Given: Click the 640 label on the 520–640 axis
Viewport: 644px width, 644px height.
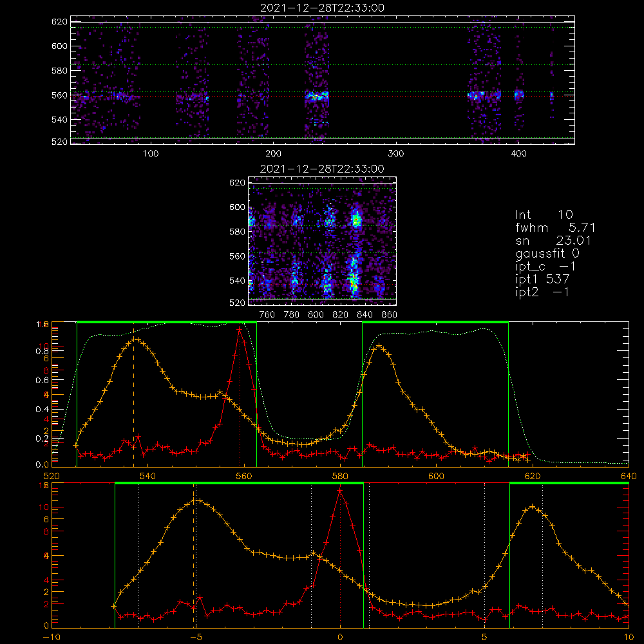Looking at the screenshot, I should pyautogui.click(x=629, y=477).
